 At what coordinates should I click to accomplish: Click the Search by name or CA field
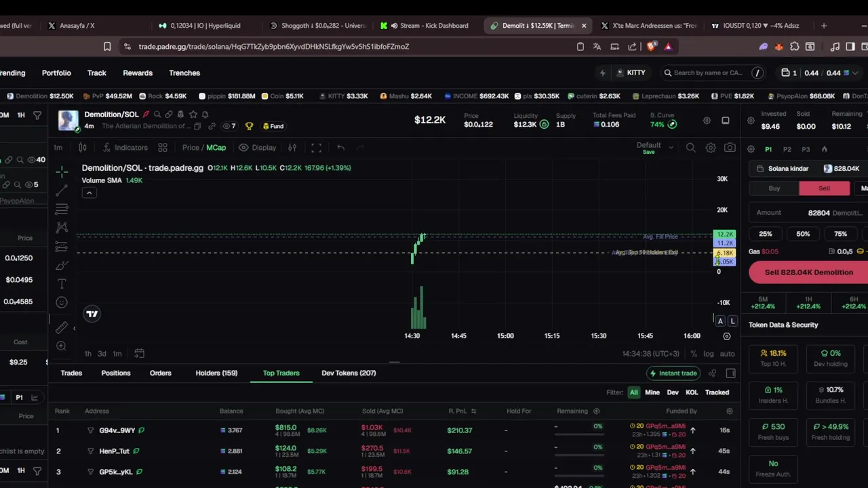tap(712, 73)
